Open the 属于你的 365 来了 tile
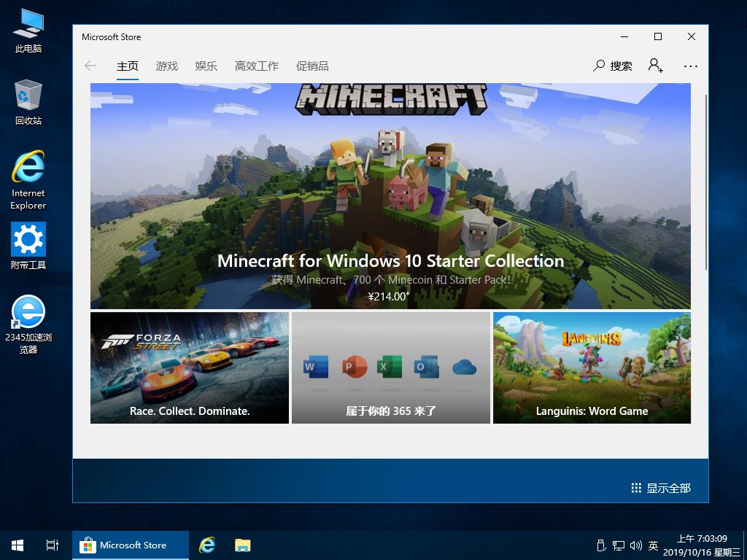The image size is (747, 560). click(391, 367)
